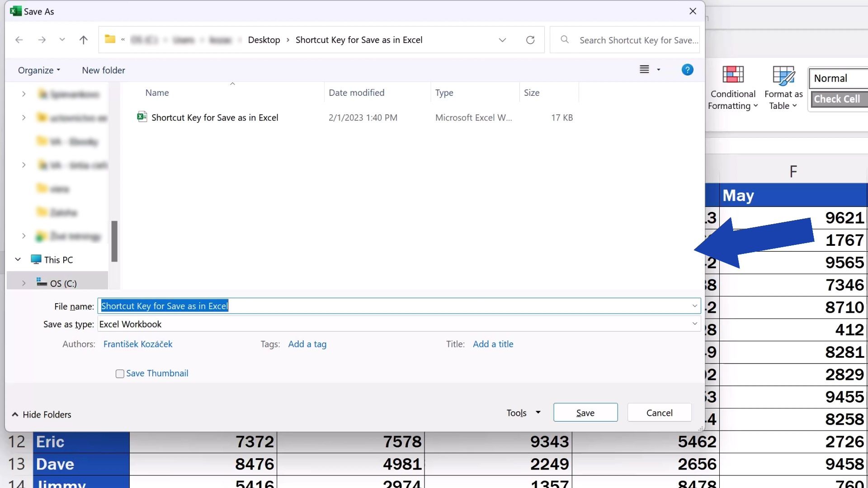The width and height of the screenshot is (868, 488).
Task: Click the 'Shortcut Key for Save as in Excel' breadcrumb
Action: pos(359,40)
